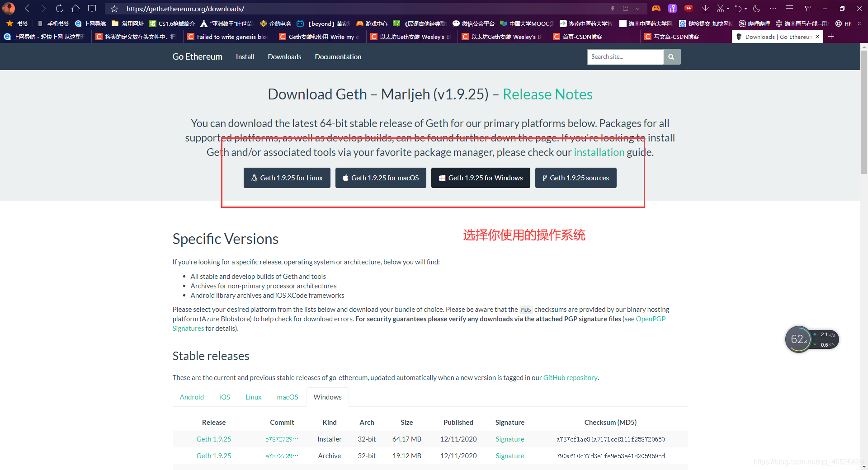The image size is (868, 470).
Task: Expand the screenshot tool dropdown arrow
Action: click(x=728, y=9)
